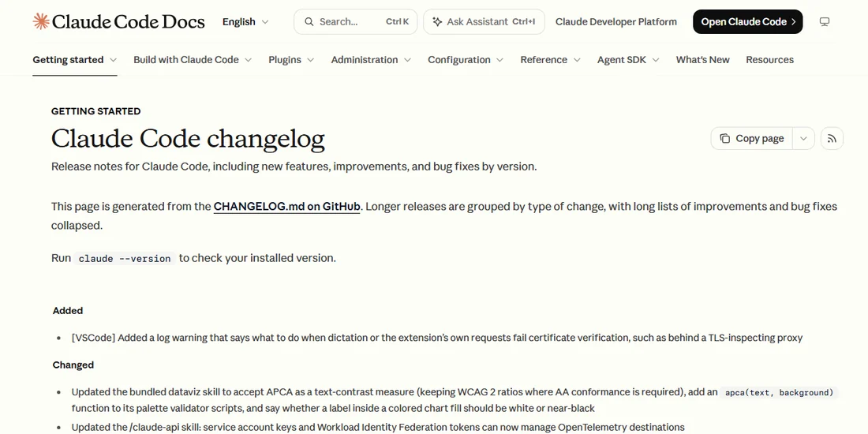The height and width of the screenshot is (434, 868).
Task: Open the RSS feed icon button
Action: click(x=832, y=138)
